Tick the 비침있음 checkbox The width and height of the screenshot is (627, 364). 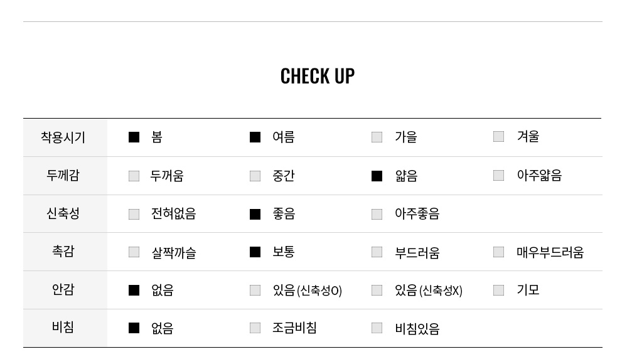point(377,328)
